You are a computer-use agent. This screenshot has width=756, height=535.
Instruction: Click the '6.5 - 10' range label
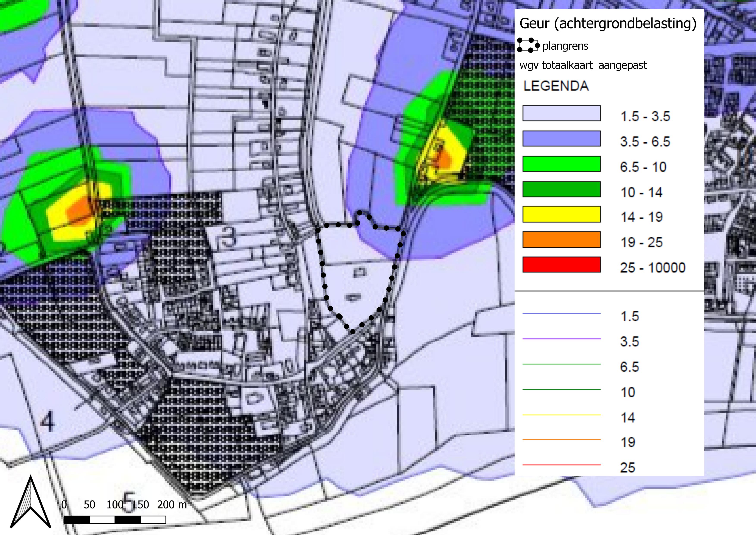coord(643,167)
